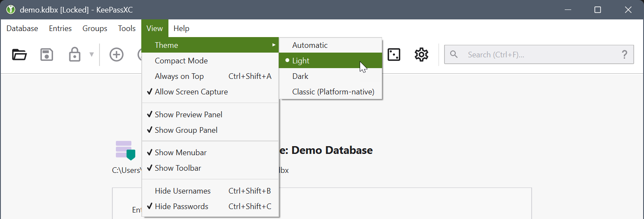The height and width of the screenshot is (219, 644).
Task: Click the Open Database folder icon
Action: pos(19,55)
